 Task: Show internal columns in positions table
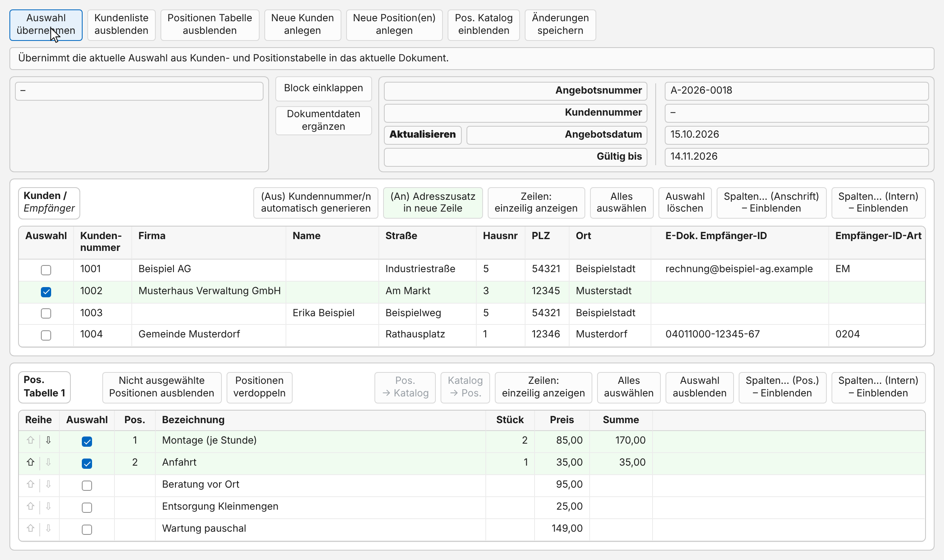[x=878, y=387]
